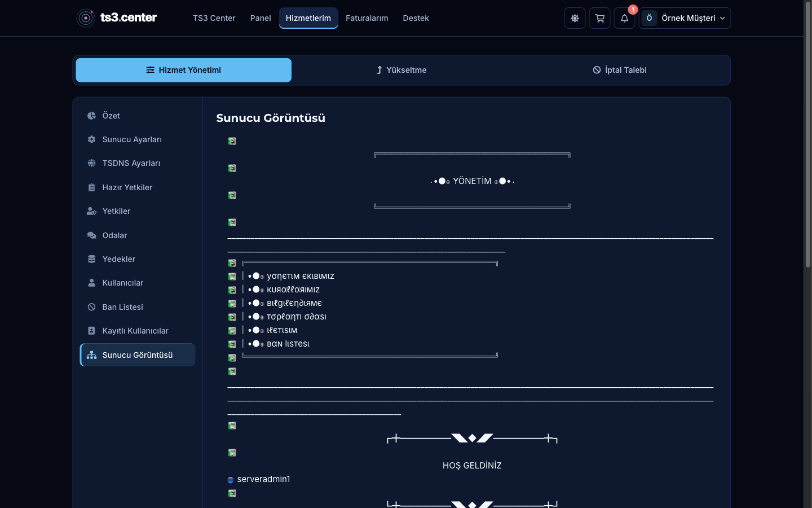Open the İptal Talebi tab

click(620, 70)
